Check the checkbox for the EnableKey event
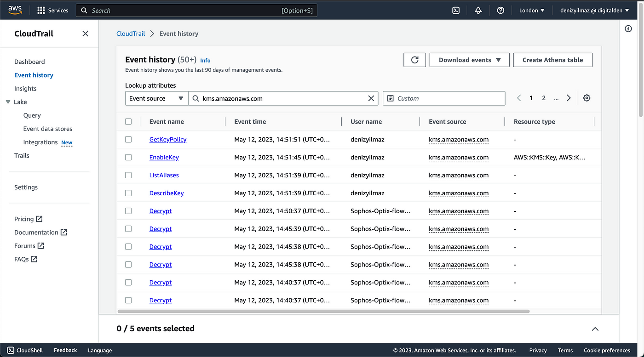This screenshot has width=644, height=357. point(128,157)
